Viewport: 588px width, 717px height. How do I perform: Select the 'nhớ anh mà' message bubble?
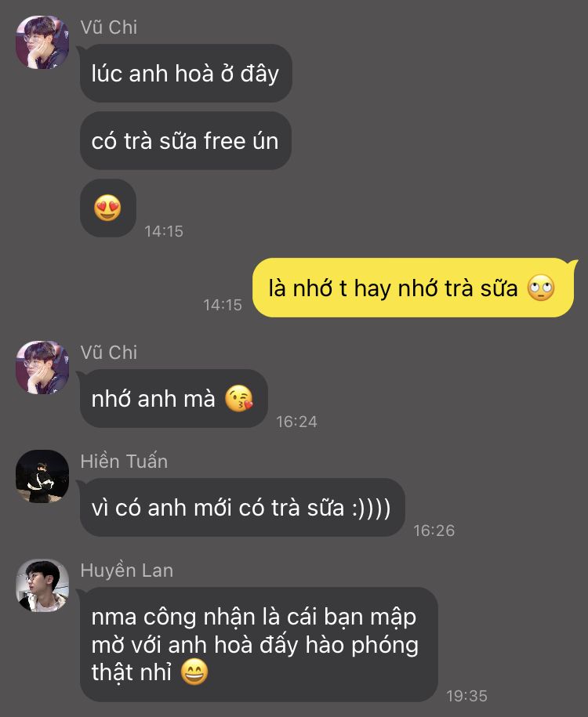click(x=174, y=398)
